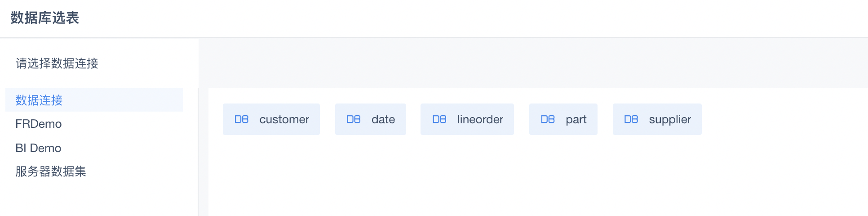Click the blank space under 服务器数据集

pos(99,198)
